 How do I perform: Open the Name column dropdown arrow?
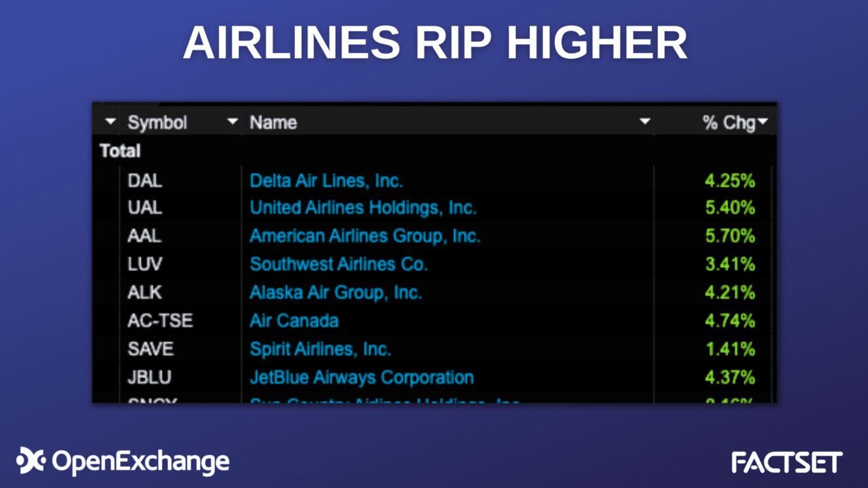pos(644,123)
